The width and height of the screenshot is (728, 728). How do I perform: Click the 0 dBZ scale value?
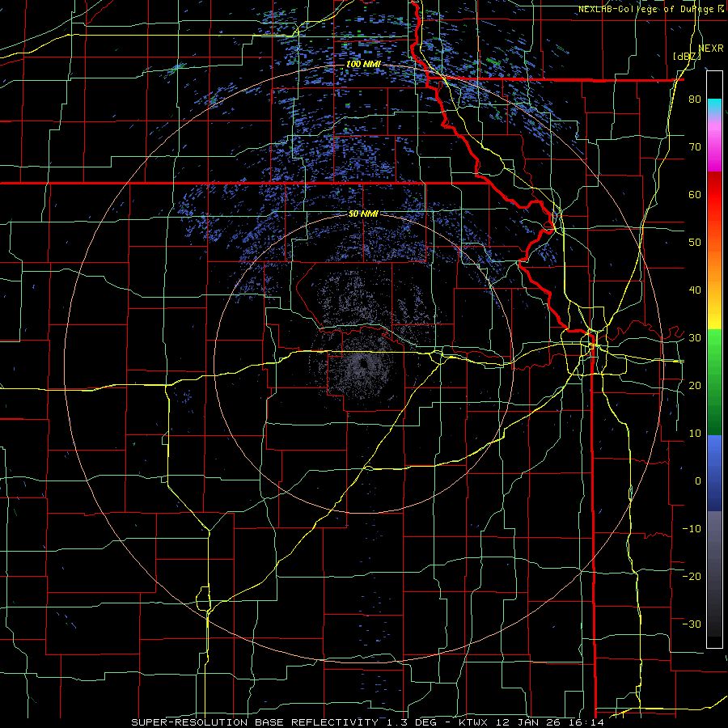pos(698,481)
